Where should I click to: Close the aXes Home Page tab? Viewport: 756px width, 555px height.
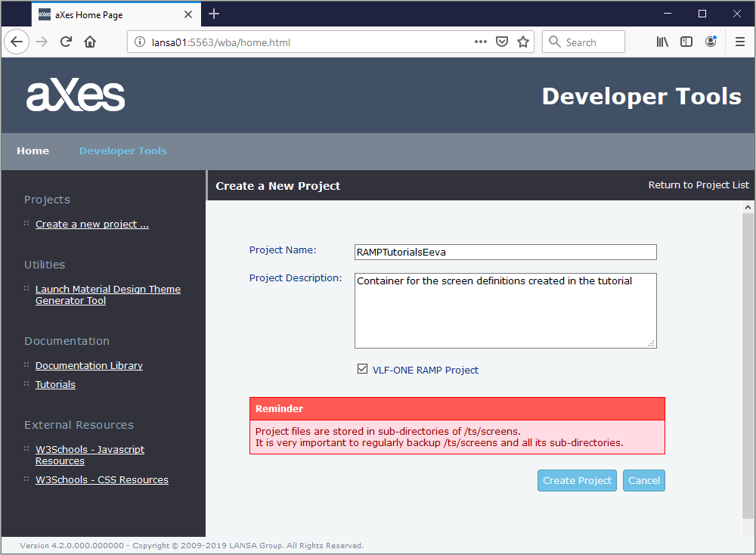click(x=188, y=14)
